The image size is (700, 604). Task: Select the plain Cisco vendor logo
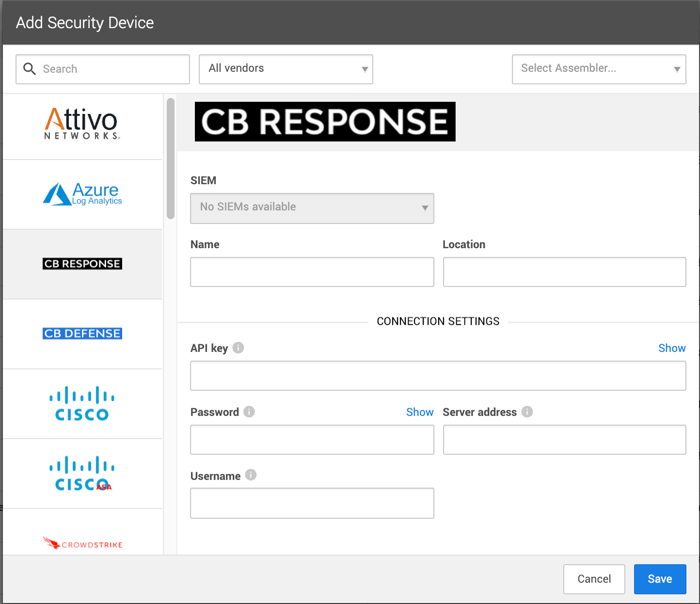(82, 403)
